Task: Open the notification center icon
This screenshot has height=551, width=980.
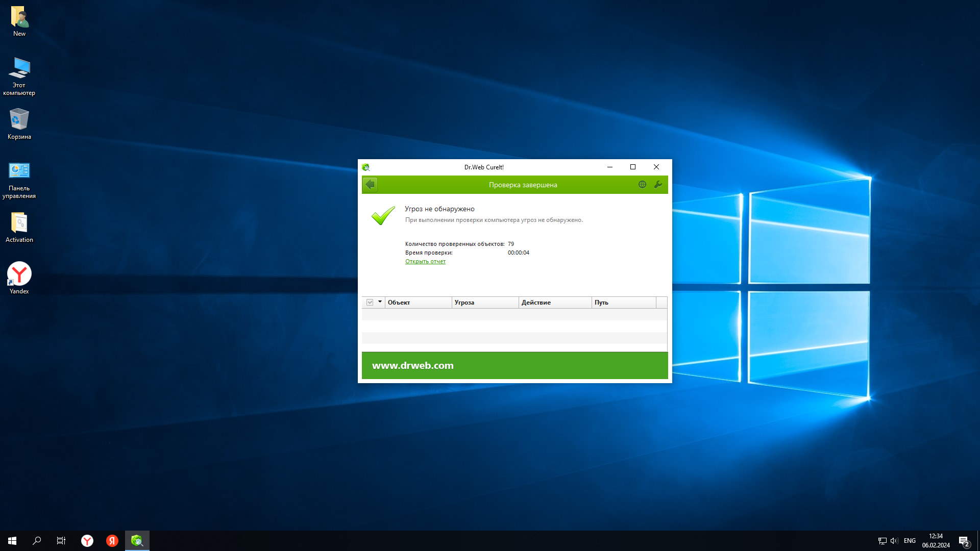Action: point(963,541)
